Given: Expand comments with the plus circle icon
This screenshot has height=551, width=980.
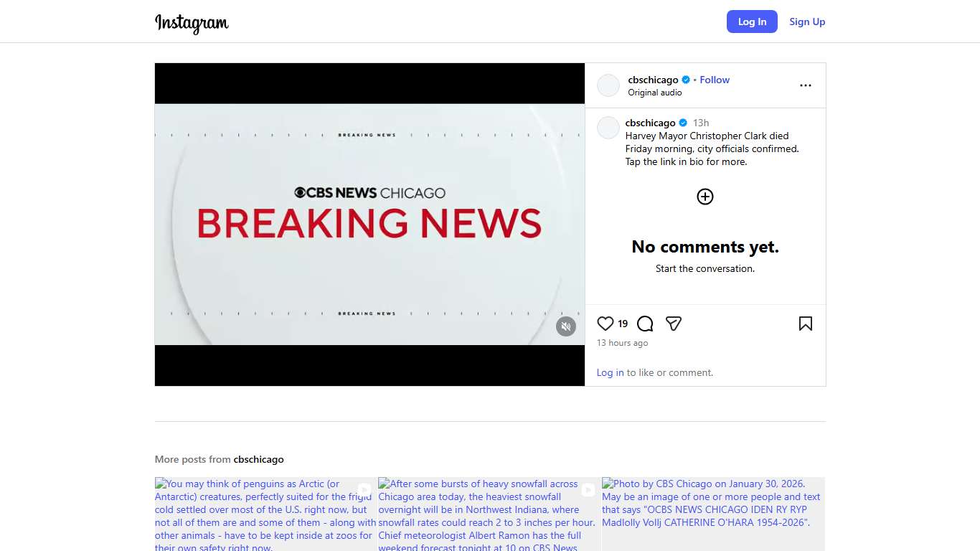Looking at the screenshot, I should point(705,197).
